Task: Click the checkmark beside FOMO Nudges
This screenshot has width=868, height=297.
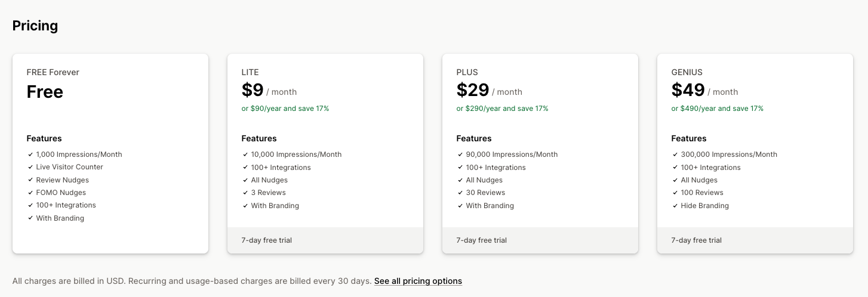Action: pos(30,193)
